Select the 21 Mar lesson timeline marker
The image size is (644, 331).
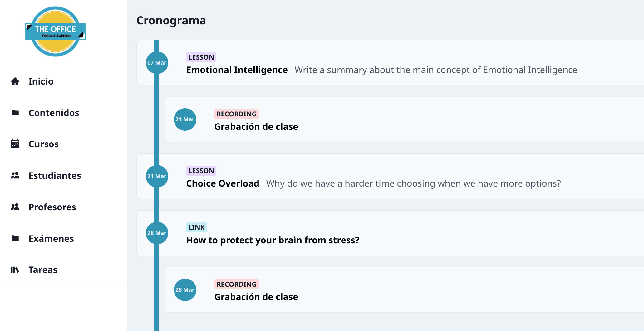pos(157,176)
